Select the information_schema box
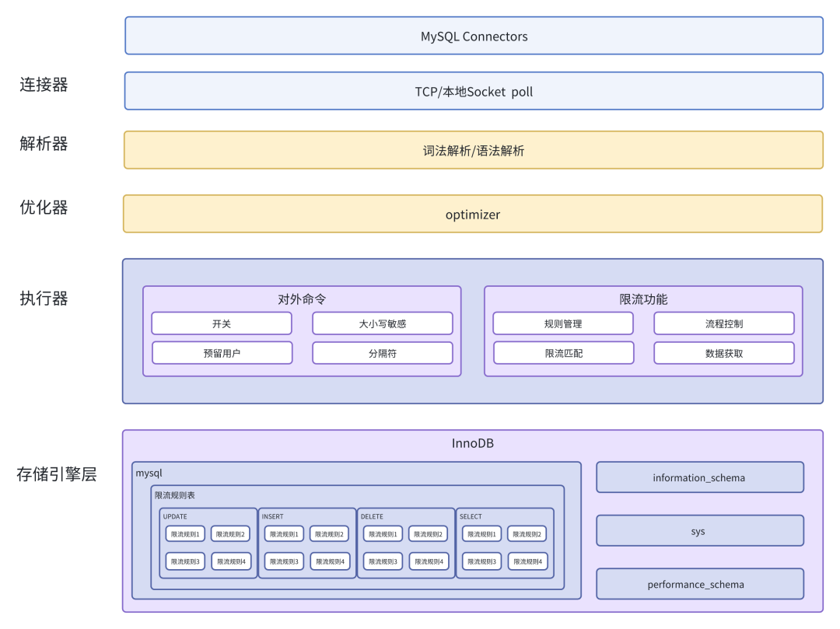The image size is (840, 629). (x=700, y=477)
